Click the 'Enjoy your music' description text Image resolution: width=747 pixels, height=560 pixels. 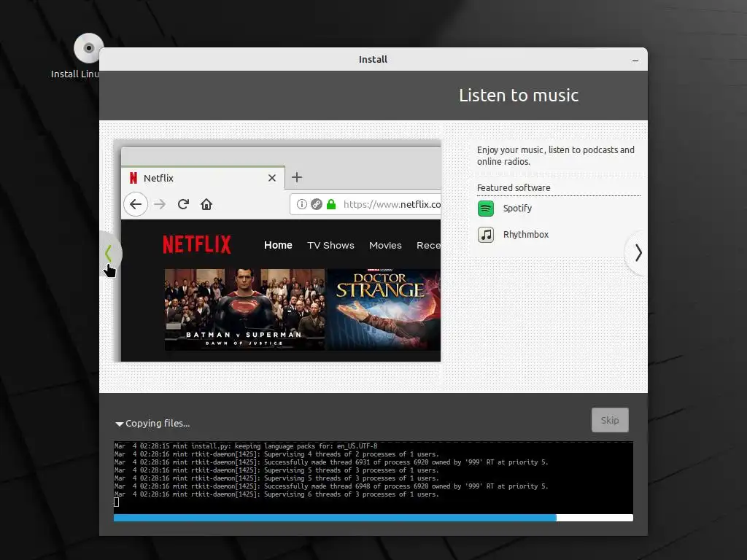click(555, 156)
